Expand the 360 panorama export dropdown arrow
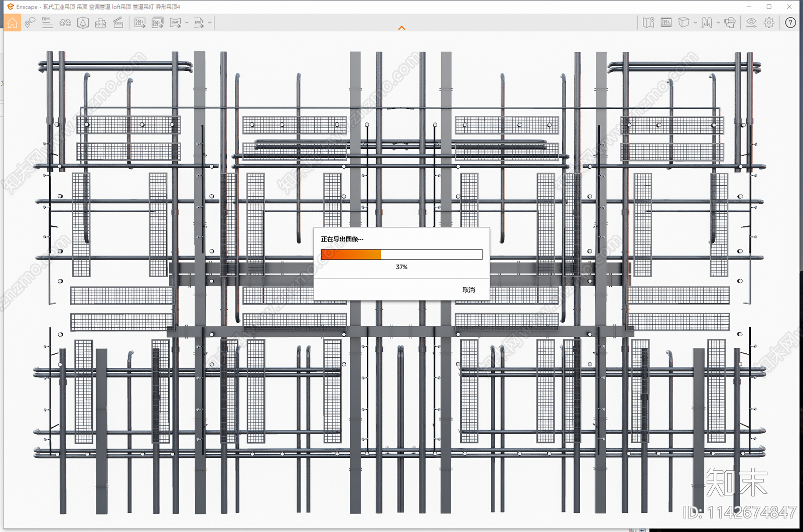The width and height of the screenshot is (803, 532). click(187, 23)
